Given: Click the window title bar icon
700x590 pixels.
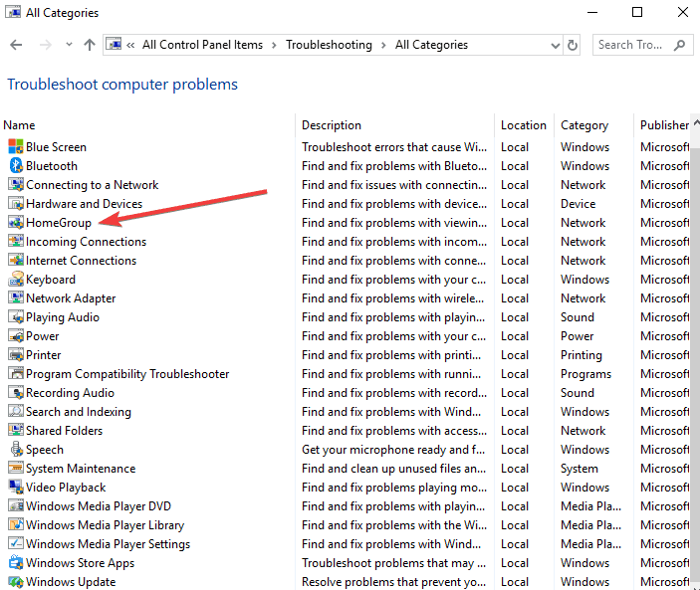Looking at the screenshot, I should point(13,12).
